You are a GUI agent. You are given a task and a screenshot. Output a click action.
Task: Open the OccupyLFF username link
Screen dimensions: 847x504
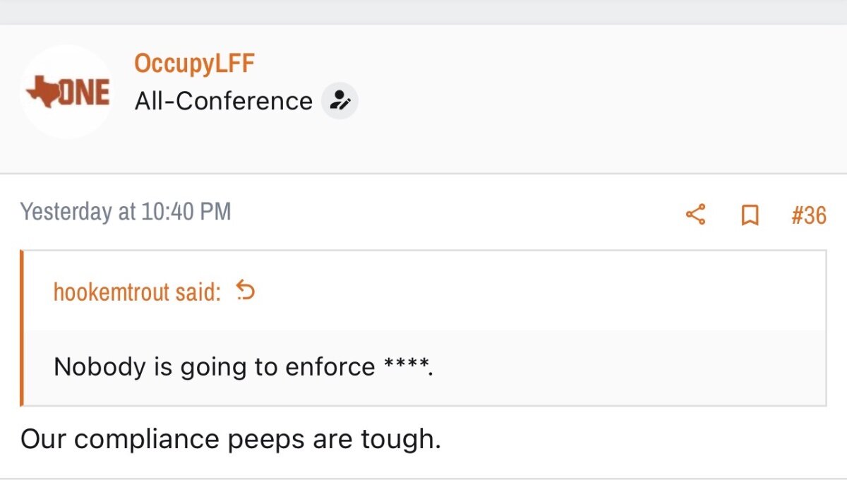pos(194,64)
